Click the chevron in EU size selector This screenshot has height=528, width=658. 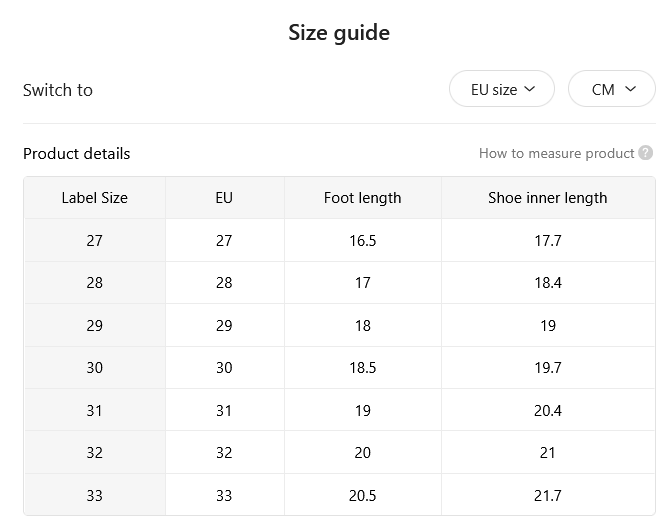point(530,89)
